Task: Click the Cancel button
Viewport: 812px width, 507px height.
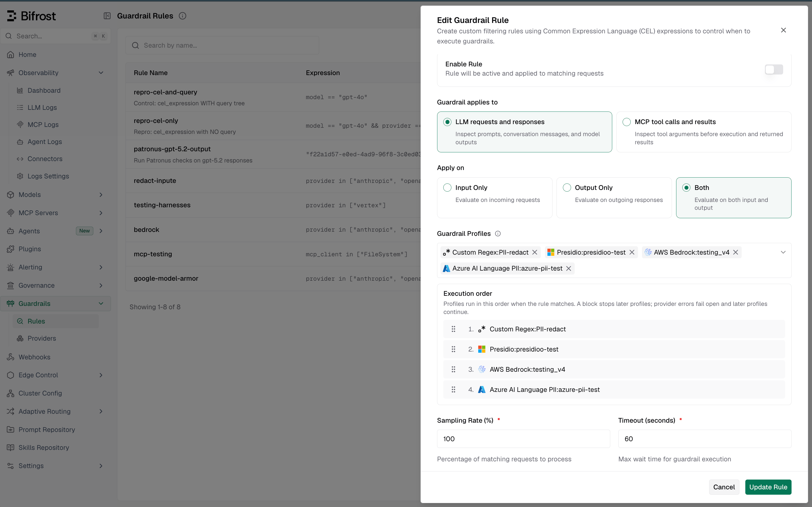Action: point(724,487)
